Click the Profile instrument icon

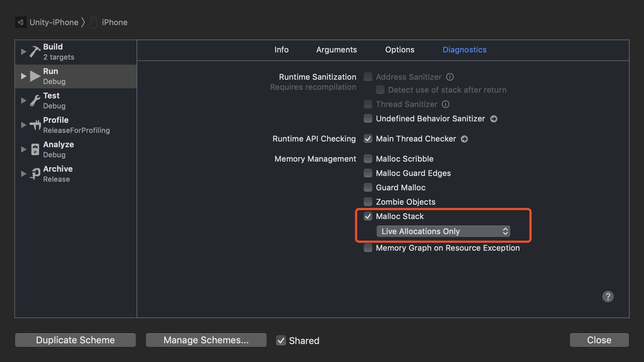tap(35, 125)
